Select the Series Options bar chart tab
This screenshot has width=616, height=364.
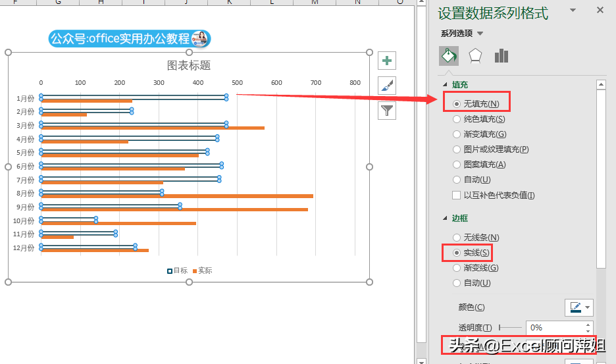point(501,56)
